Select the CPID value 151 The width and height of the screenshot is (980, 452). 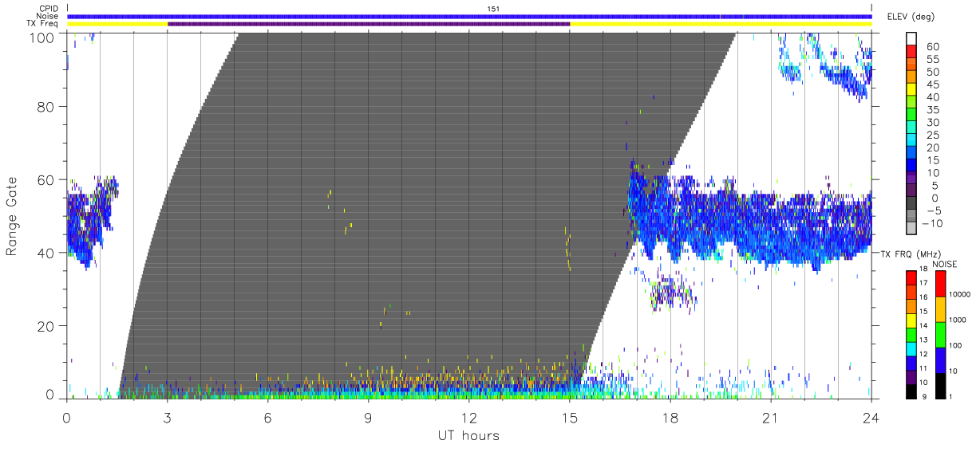coord(493,9)
